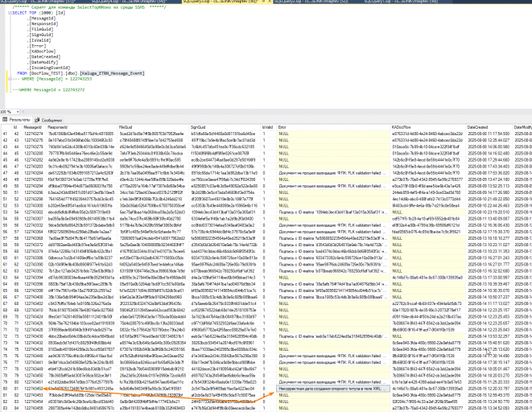Image resolution: width=532 pixels, height=412 pixels.
Task: Select the KADocFlow column header
Action: click(428, 127)
